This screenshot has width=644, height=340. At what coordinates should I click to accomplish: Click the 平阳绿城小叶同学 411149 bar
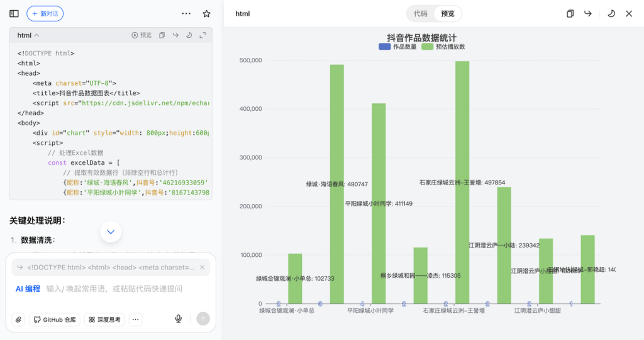pos(379,203)
